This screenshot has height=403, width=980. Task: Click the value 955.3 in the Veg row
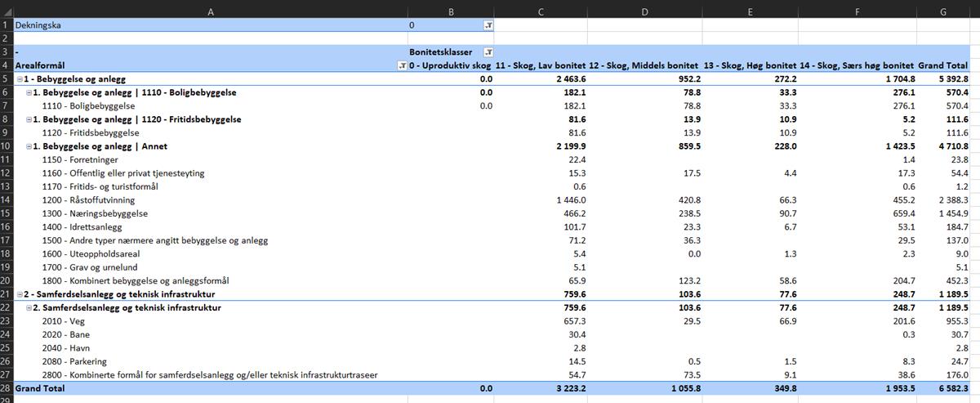(x=956, y=320)
